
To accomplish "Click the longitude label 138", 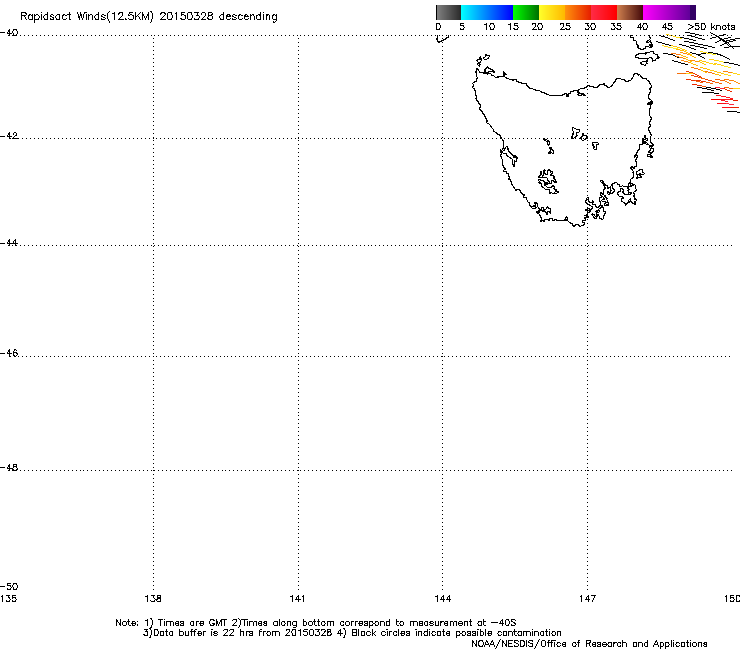I will click(x=153, y=599).
